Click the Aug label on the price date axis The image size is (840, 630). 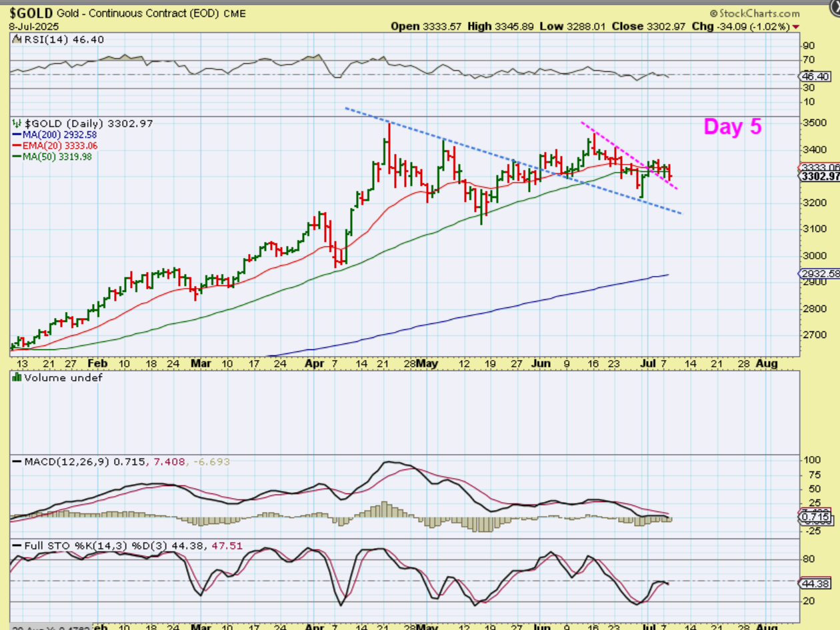coord(768,363)
